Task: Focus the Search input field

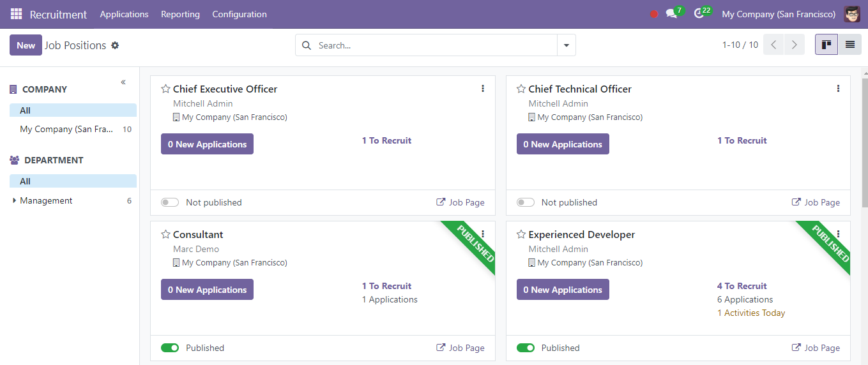Action: (435, 45)
